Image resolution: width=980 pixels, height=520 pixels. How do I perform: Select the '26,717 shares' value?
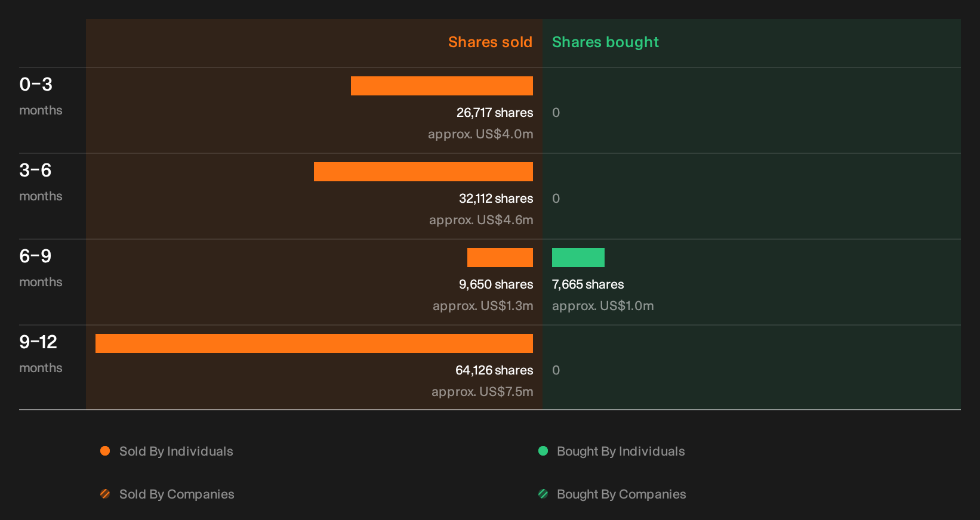pos(495,113)
